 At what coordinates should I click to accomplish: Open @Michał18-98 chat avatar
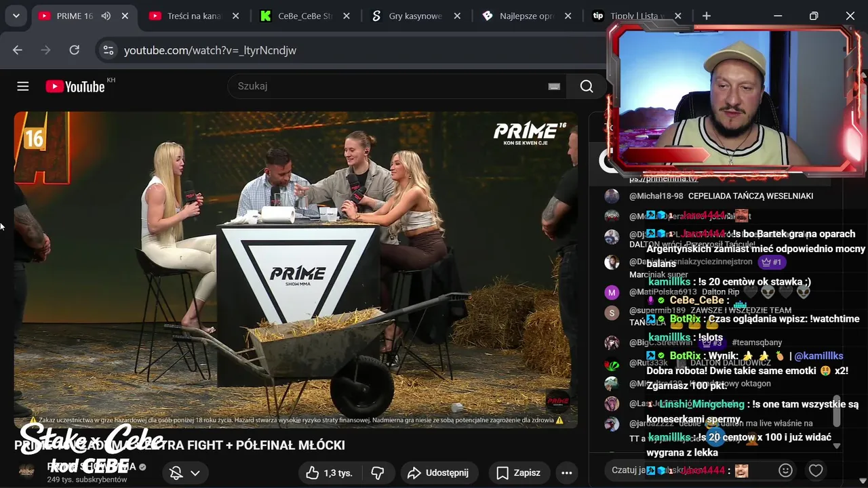[x=612, y=197]
